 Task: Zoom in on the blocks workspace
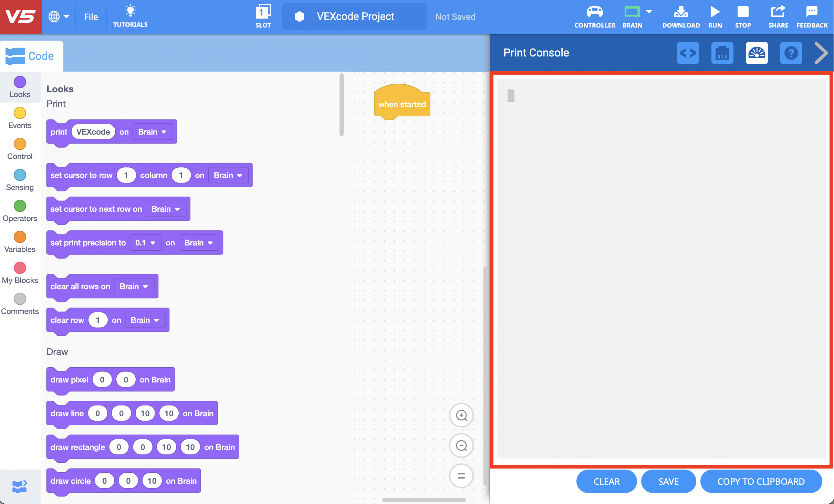[x=461, y=415]
